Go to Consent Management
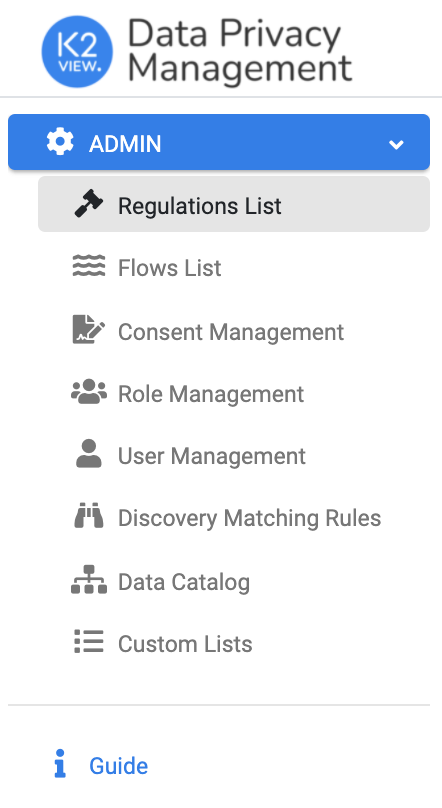The image size is (442, 808). [231, 332]
